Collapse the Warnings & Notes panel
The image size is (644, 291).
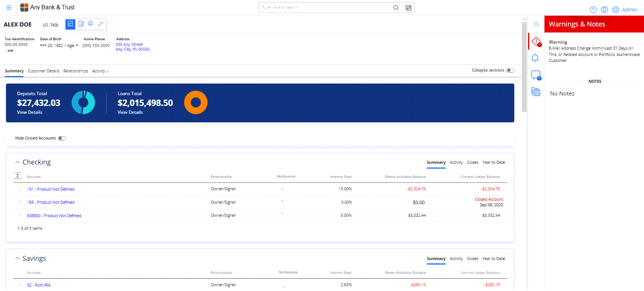[x=536, y=24]
